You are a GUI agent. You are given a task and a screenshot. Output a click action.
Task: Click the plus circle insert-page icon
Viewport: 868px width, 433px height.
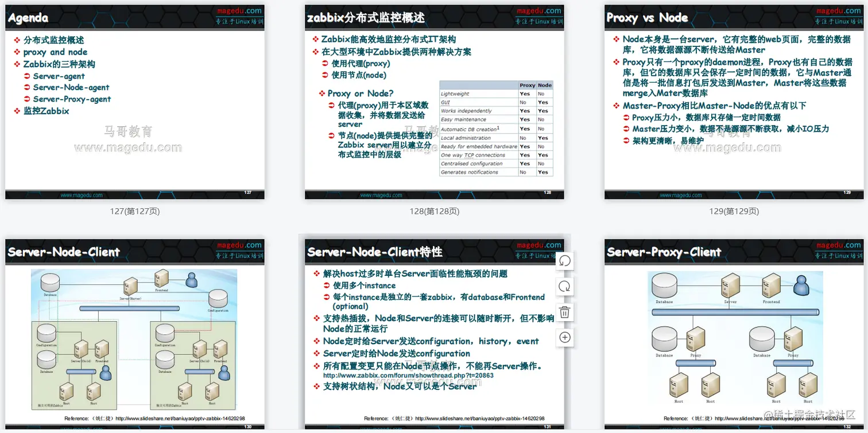(565, 337)
